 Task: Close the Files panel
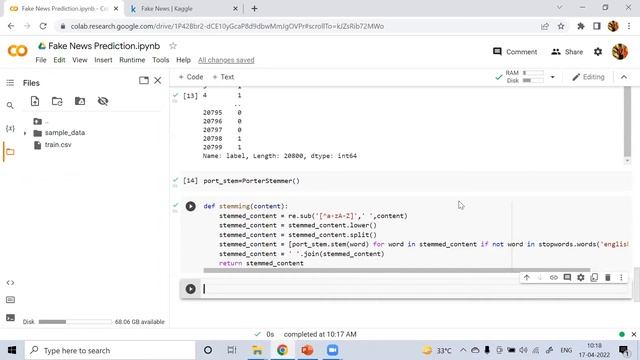158,80
